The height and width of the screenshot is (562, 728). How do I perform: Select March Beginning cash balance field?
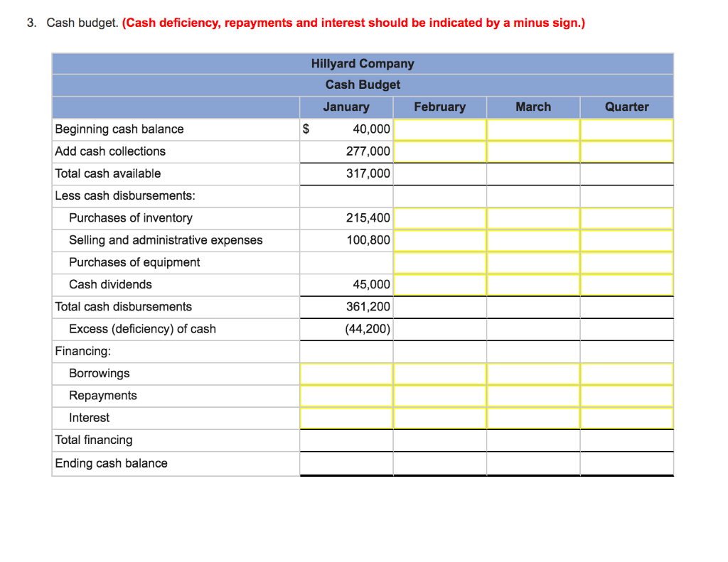tap(533, 129)
